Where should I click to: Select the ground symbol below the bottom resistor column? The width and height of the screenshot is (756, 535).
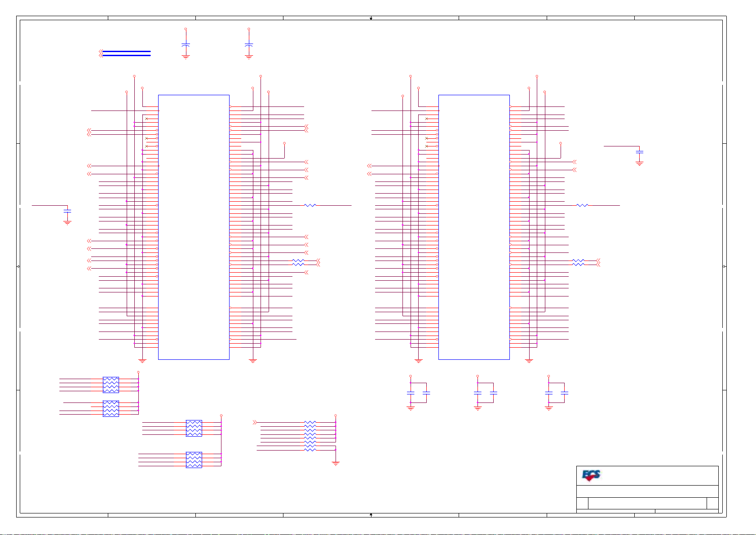336,463
